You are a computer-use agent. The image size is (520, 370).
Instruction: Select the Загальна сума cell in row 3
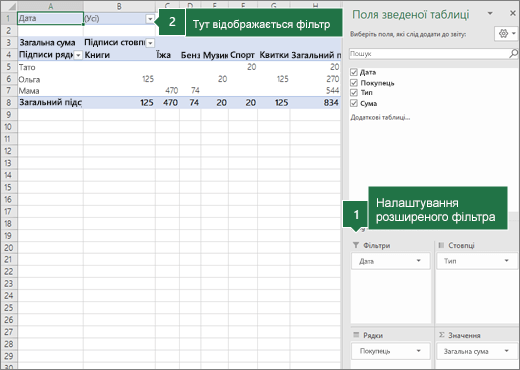(x=50, y=43)
